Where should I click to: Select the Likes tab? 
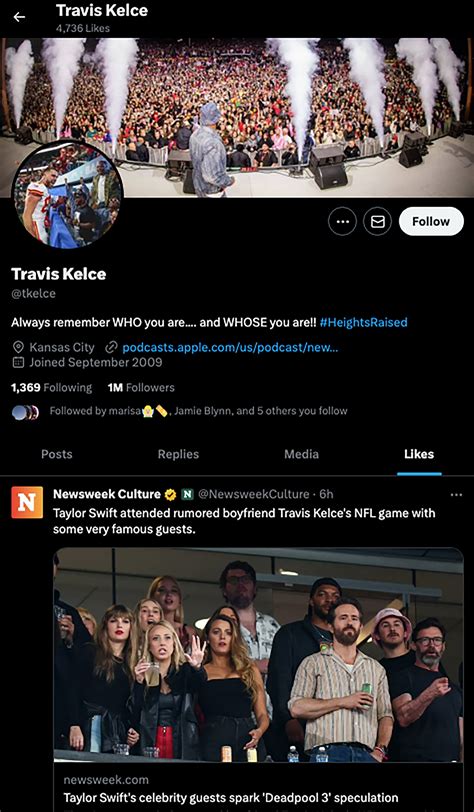click(x=419, y=454)
